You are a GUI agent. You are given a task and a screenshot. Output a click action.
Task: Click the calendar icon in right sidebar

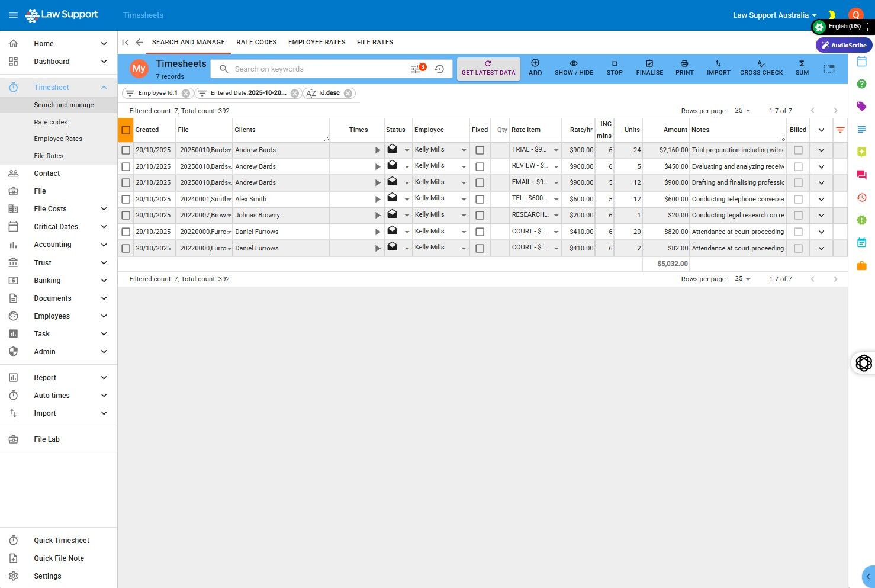pyautogui.click(x=861, y=62)
